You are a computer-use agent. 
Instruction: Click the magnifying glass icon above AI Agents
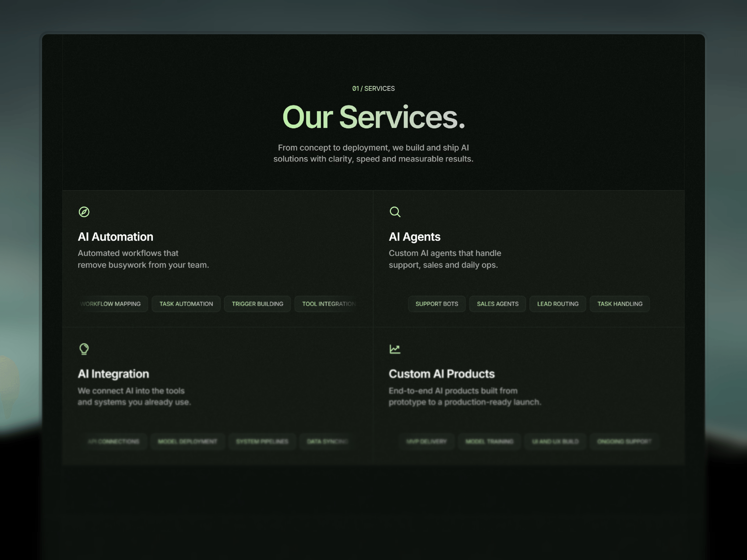coord(395,212)
